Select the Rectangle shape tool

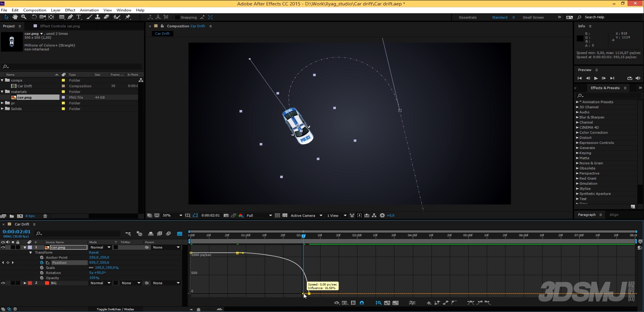pos(62,17)
